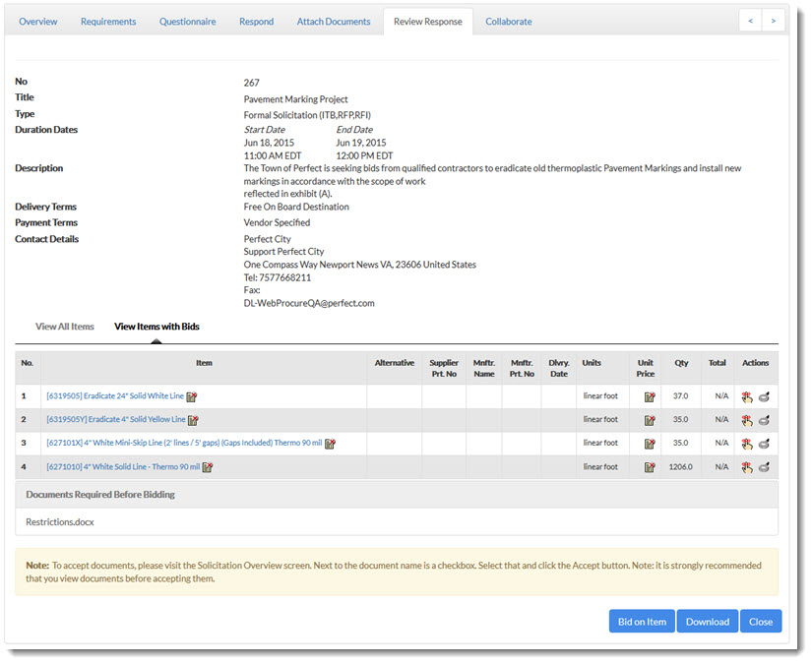The height and width of the screenshot is (664, 812).
Task: Click the Free On Board Destination text
Action: coord(296,207)
